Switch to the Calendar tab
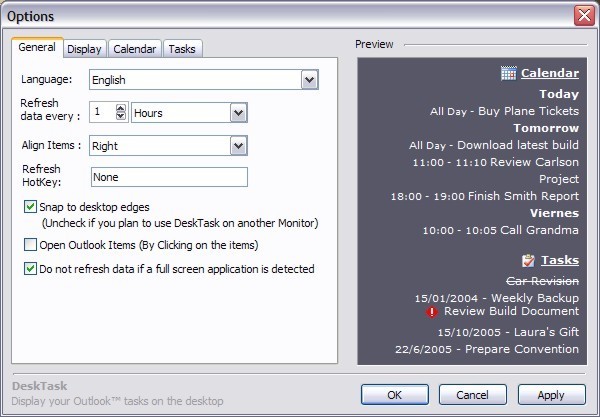 pyautogui.click(x=135, y=49)
